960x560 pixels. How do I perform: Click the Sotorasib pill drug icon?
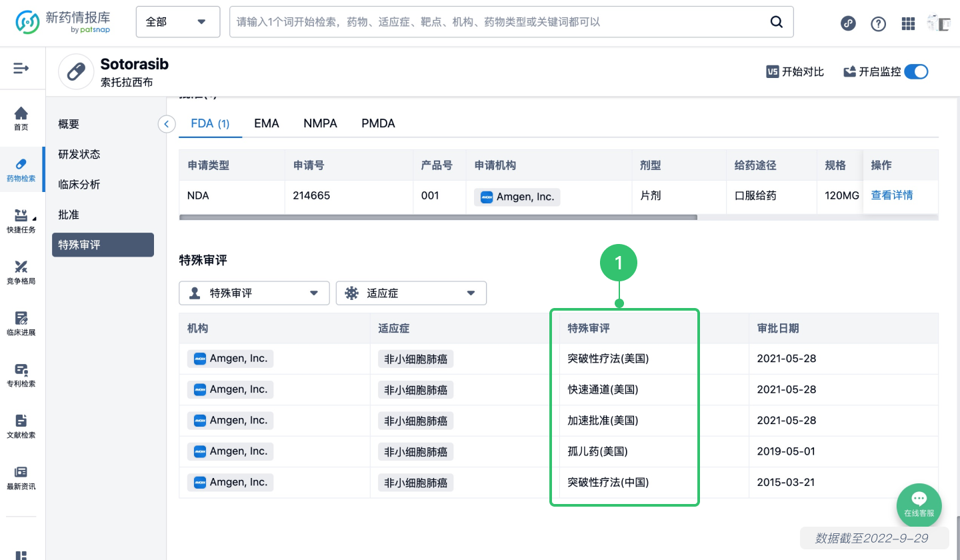[76, 71]
